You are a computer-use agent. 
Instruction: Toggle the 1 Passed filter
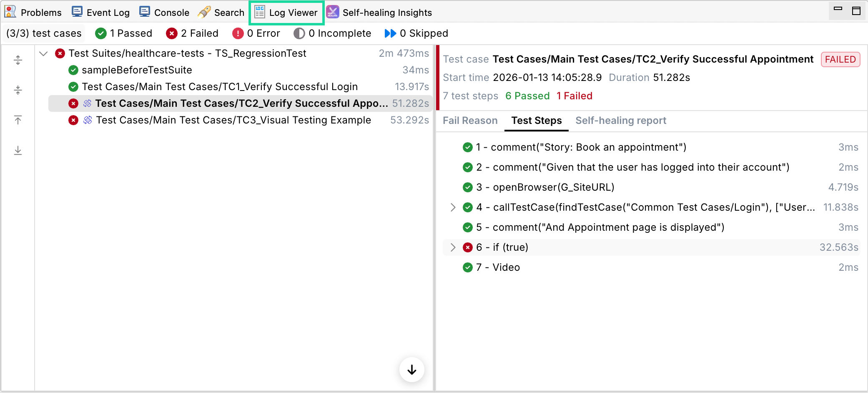click(124, 33)
